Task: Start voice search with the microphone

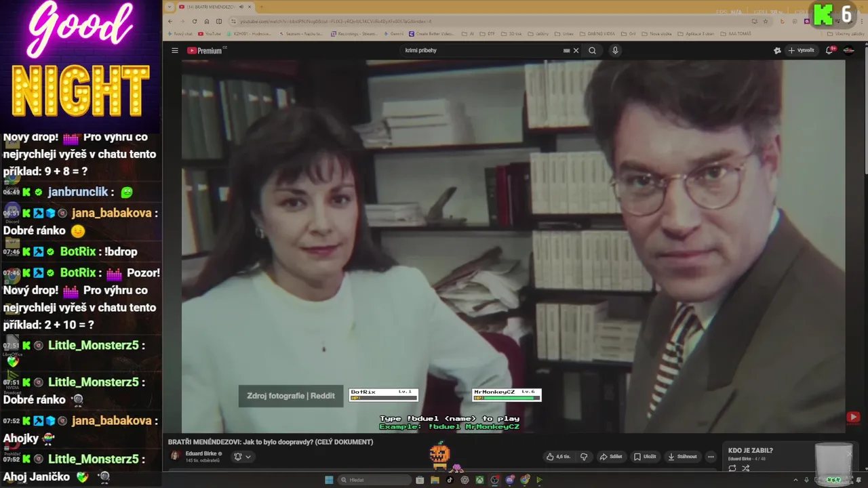Action: click(x=615, y=50)
